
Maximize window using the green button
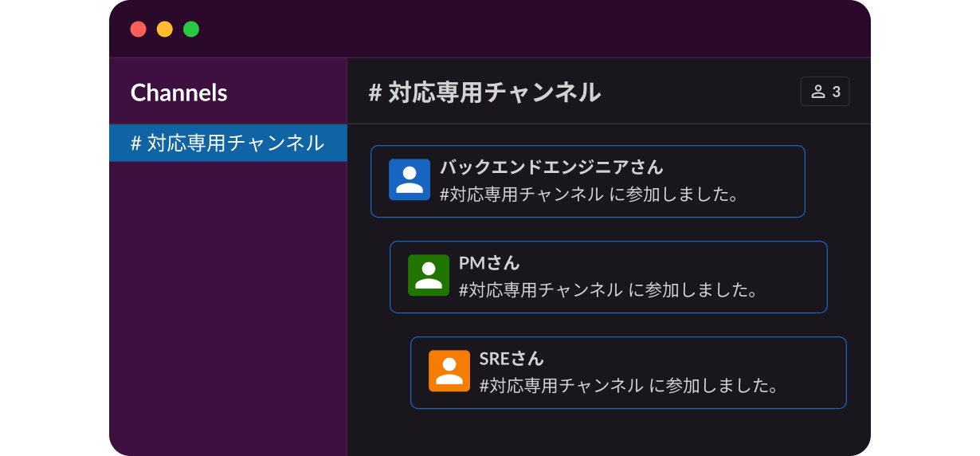tap(191, 29)
